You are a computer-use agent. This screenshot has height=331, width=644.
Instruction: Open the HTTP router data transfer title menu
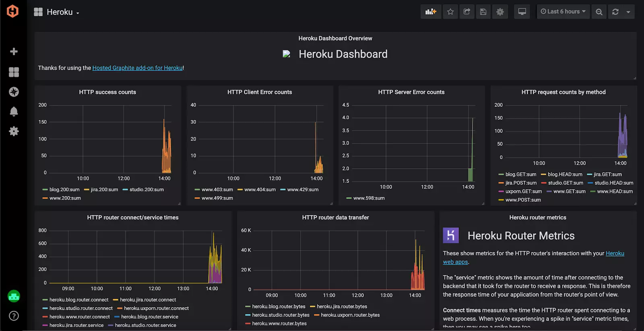[x=335, y=217]
